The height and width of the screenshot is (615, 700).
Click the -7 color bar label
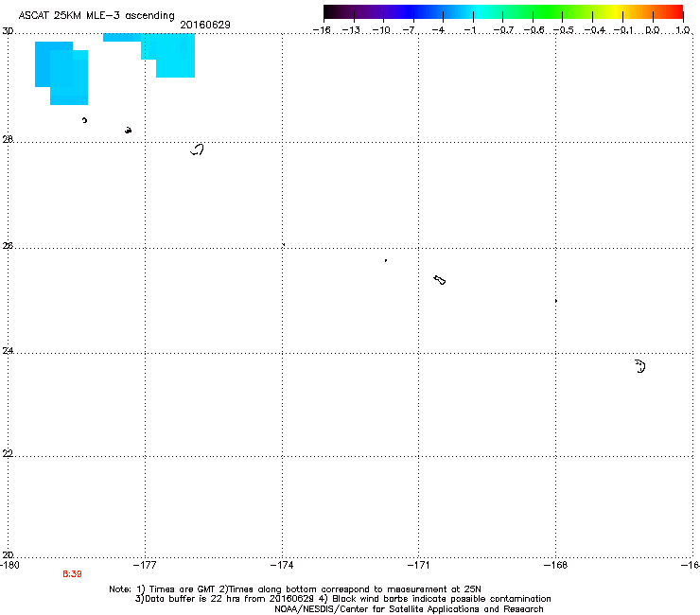coord(409,30)
